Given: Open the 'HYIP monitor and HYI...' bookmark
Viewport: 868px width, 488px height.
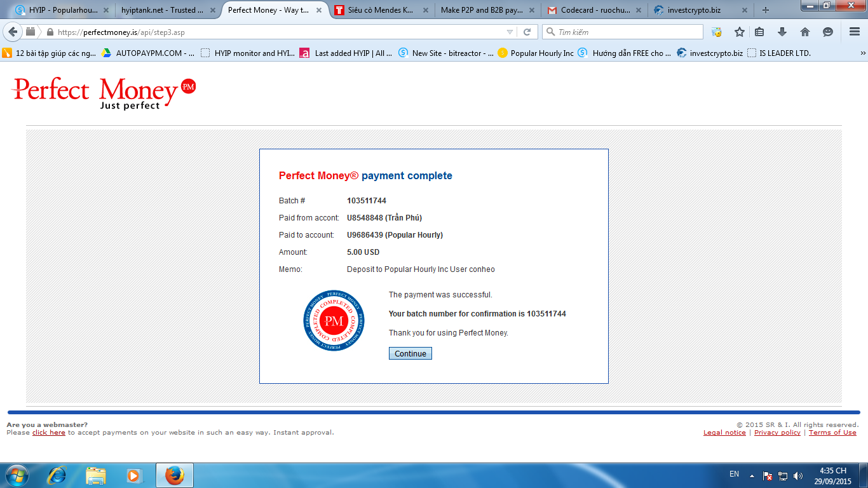Looking at the screenshot, I should (x=248, y=53).
